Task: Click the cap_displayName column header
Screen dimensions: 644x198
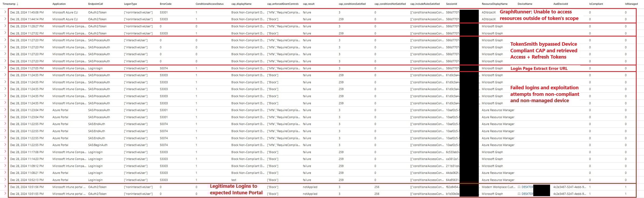Action: point(241,4)
